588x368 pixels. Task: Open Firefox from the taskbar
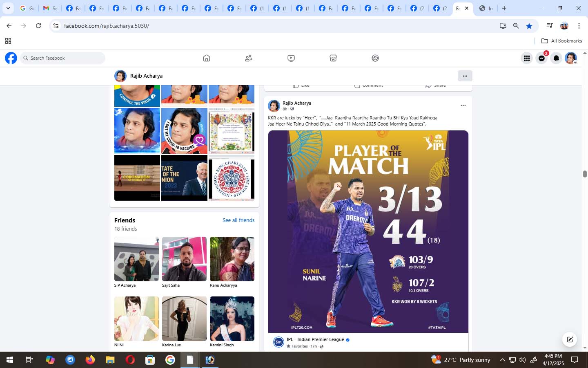(x=90, y=360)
